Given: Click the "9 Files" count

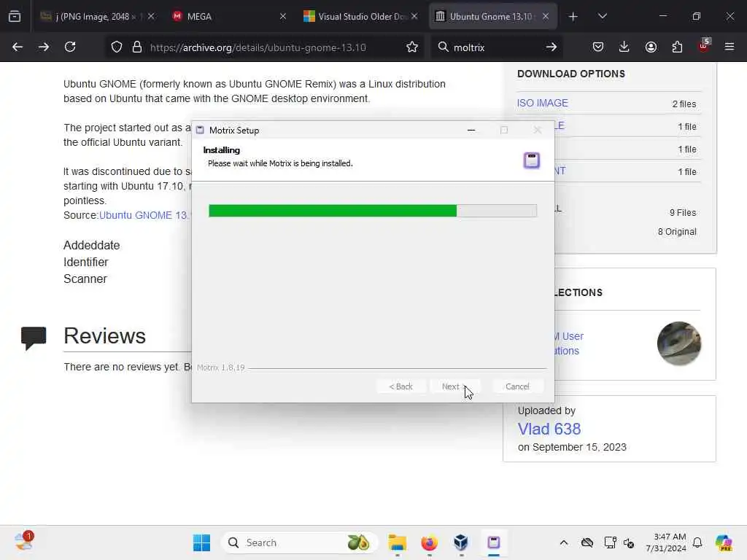Looking at the screenshot, I should (x=683, y=212).
